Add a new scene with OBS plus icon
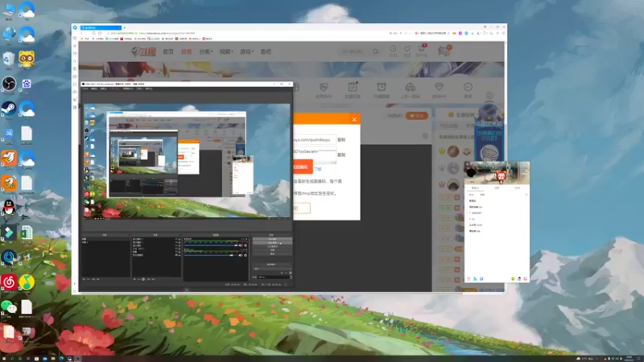 tap(84, 278)
